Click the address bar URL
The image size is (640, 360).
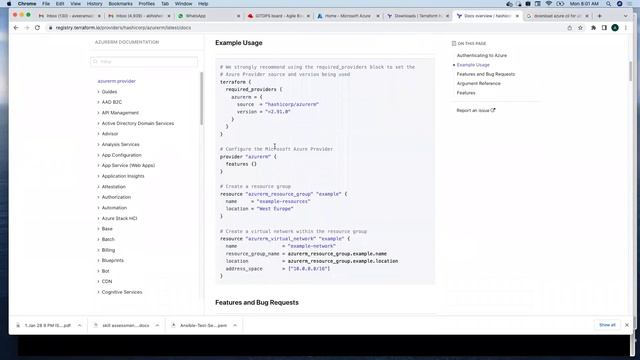pos(123,28)
